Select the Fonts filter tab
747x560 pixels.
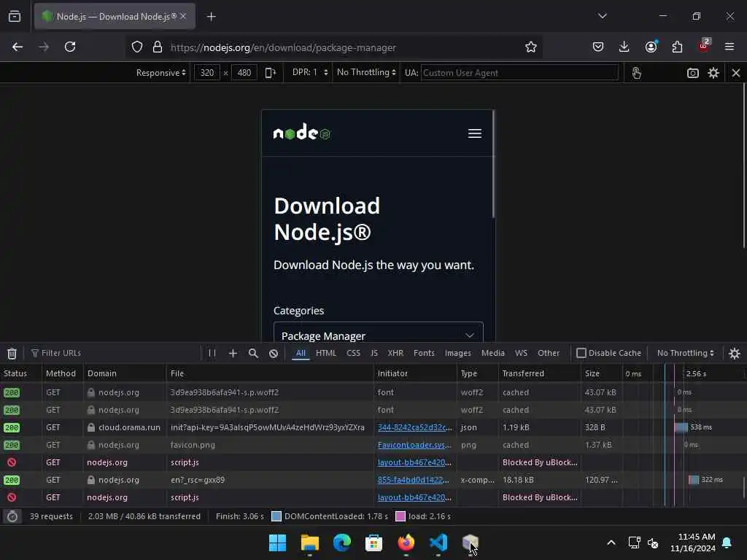coord(424,353)
